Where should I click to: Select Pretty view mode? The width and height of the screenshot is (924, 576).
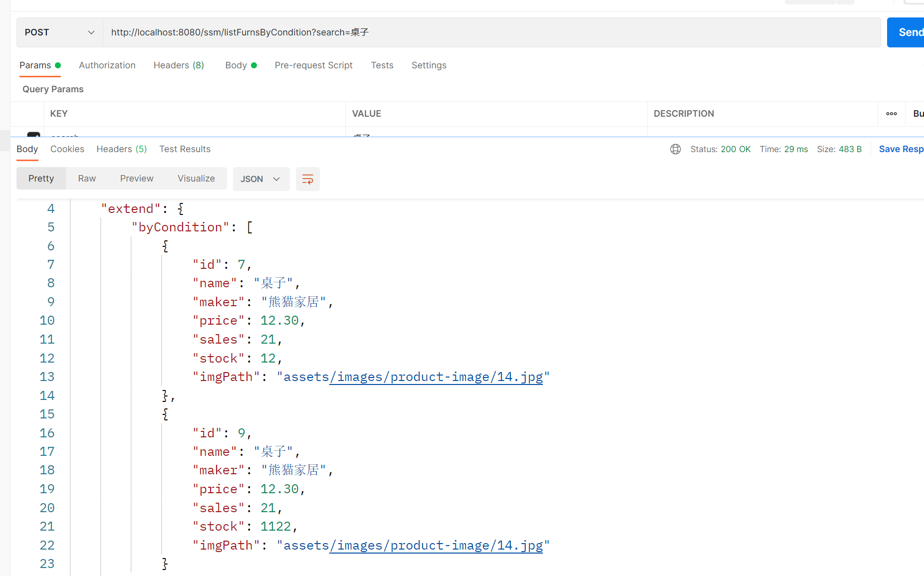41,179
